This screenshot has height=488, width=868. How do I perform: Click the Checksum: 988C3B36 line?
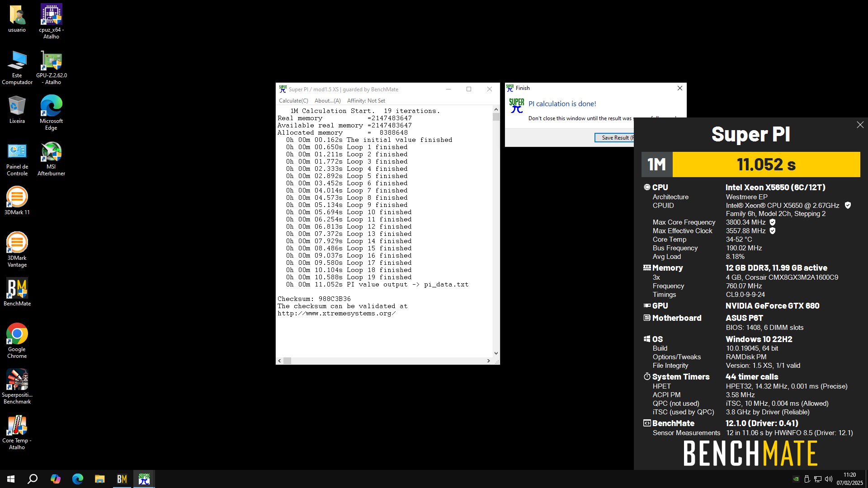314,299
